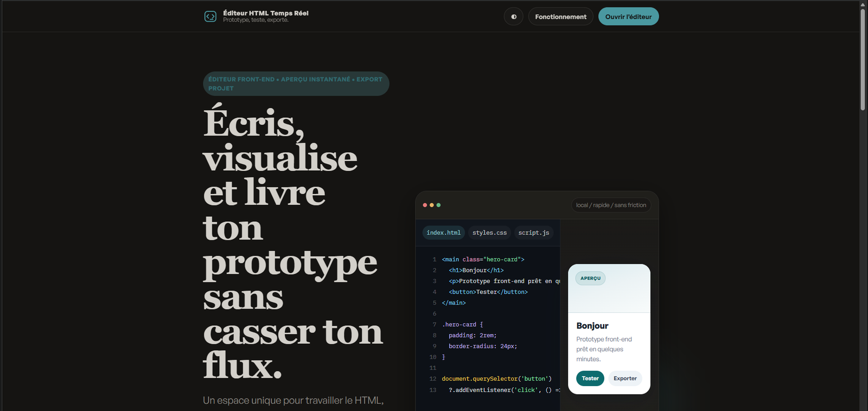Click the Éditeur HTML Temps Réel title
Image resolution: width=868 pixels, height=411 pixels.
266,13
